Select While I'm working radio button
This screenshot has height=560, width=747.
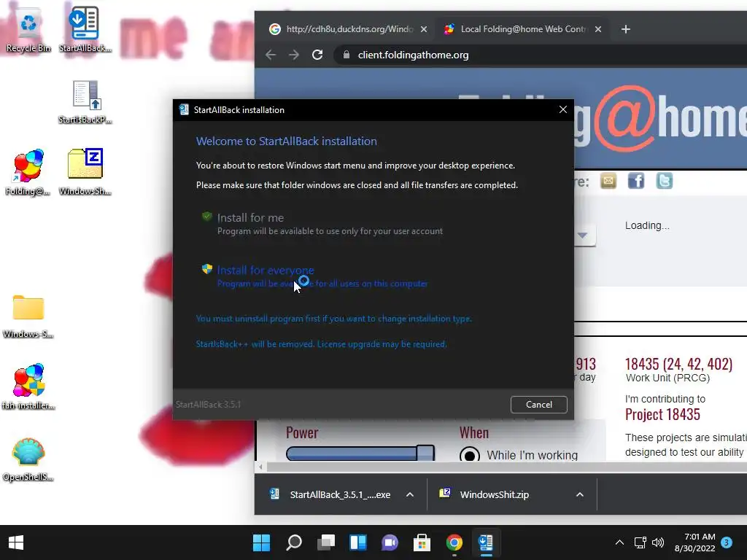point(469,455)
